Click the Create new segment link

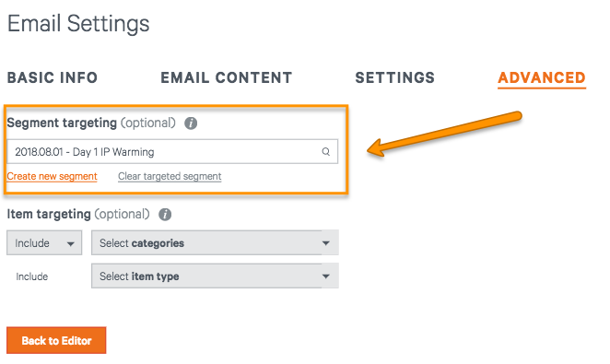[52, 177]
